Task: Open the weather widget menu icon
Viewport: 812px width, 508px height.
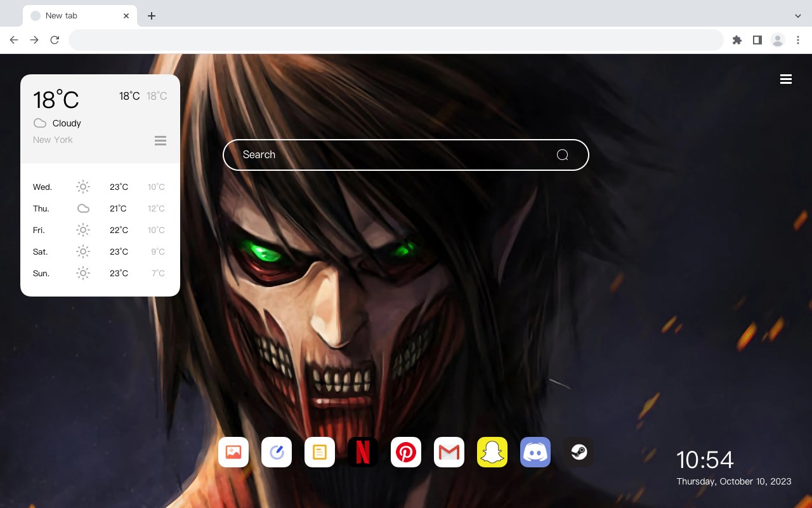Action: coord(160,140)
